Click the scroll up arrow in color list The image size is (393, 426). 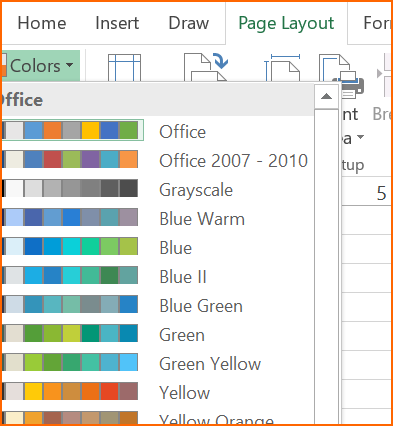[x=326, y=97]
